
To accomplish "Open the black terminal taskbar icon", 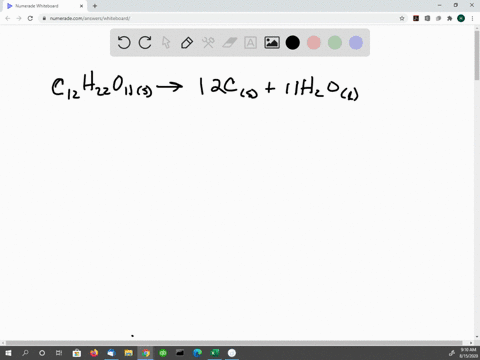I will pos(180,353).
